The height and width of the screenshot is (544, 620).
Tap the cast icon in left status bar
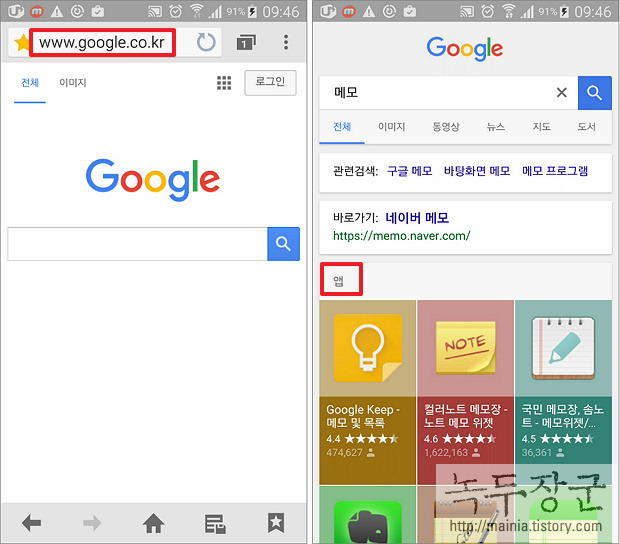click(155, 12)
